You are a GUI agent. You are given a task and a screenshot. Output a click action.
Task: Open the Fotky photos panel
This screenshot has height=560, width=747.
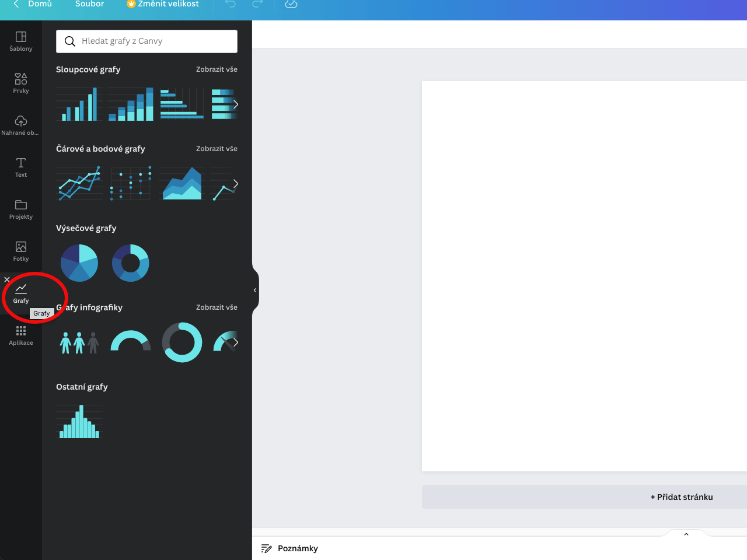(x=21, y=251)
